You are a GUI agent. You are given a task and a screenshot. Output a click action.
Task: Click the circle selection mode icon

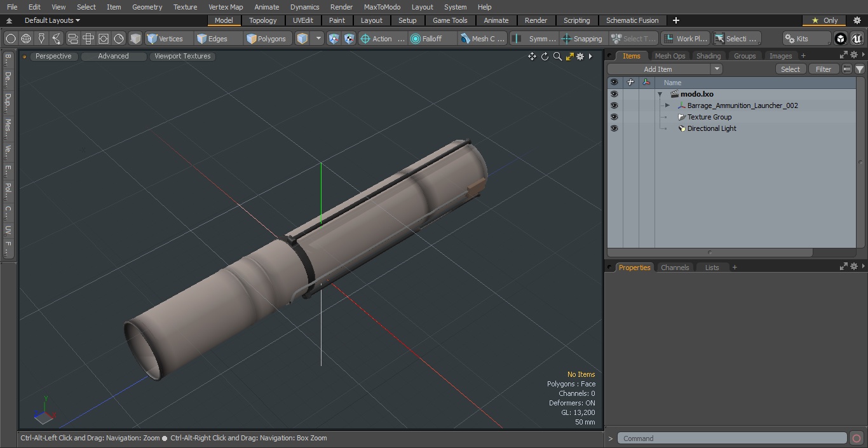[10, 39]
